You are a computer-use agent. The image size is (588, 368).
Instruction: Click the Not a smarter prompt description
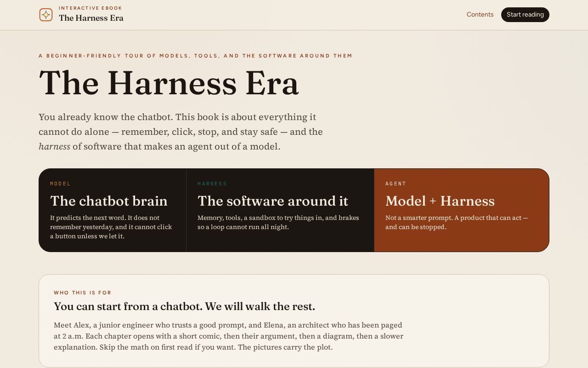click(x=457, y=222)
